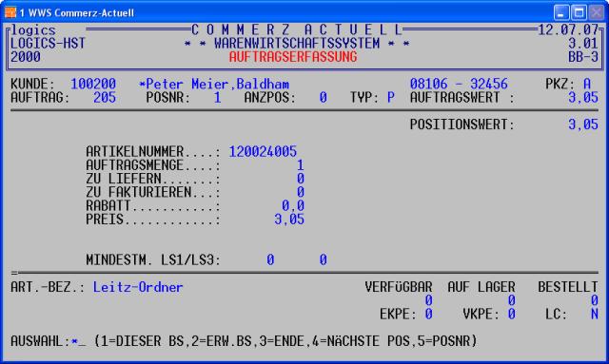The width and height of the screenshot is (609, 364).
Task: Click the TYP value P
Action: coord(391,97)
